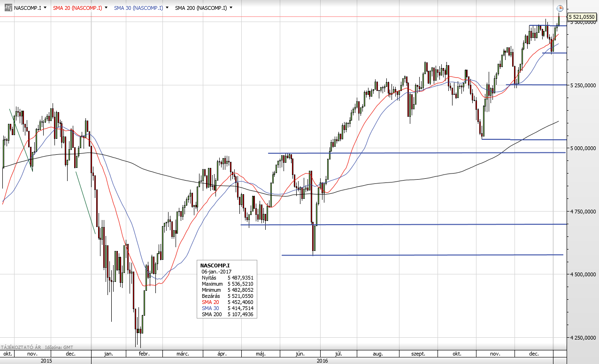Click the jan. month label on time axis
The width and height of the screenshot is (599, 364).
(108, 354)
